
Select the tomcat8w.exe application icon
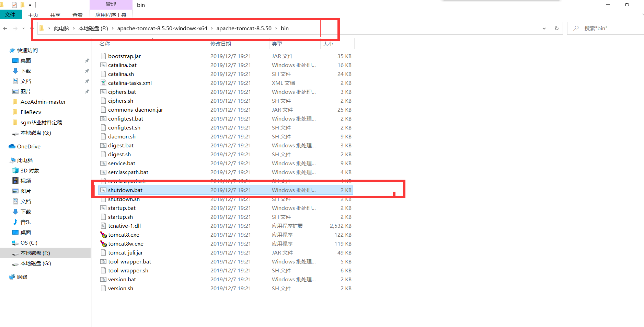(x=103, y=244)
